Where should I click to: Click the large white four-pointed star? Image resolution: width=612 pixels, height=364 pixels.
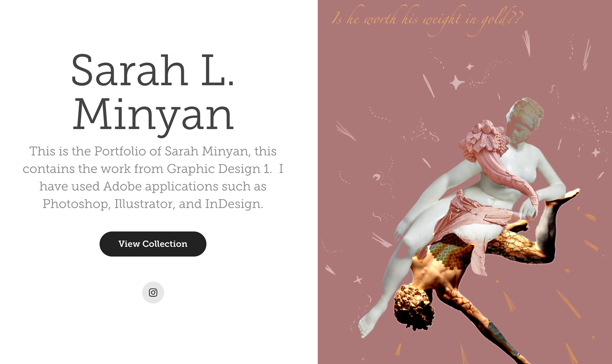457,83
